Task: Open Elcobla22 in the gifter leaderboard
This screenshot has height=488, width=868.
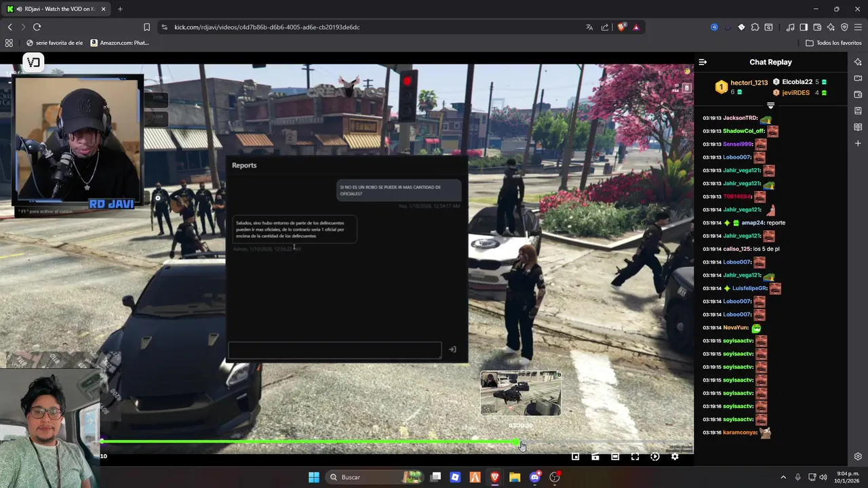Action: pyautogui.click(x=800, y=82)
